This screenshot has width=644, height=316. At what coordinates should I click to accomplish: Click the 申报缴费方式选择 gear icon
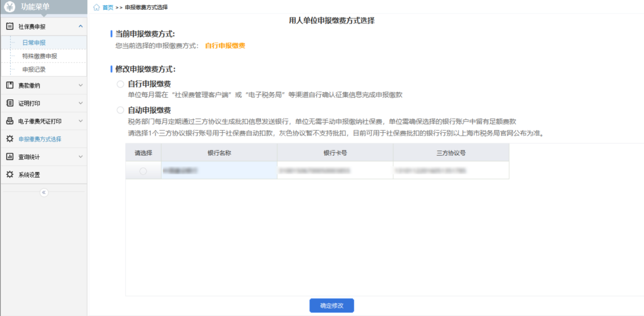coord(10,139)
